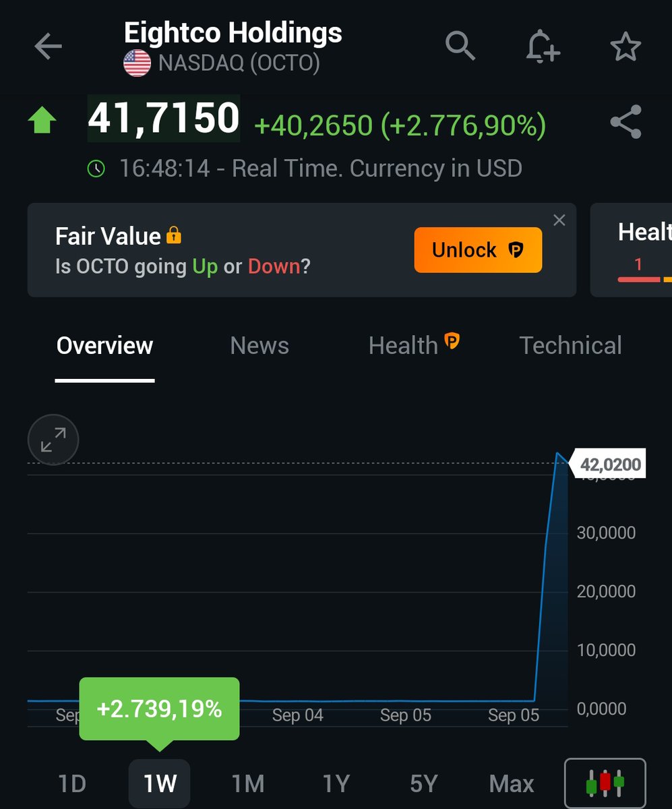Click the +40,2650 (+2.776,90%) change value

pyautogui.click(x=400, y=125)
